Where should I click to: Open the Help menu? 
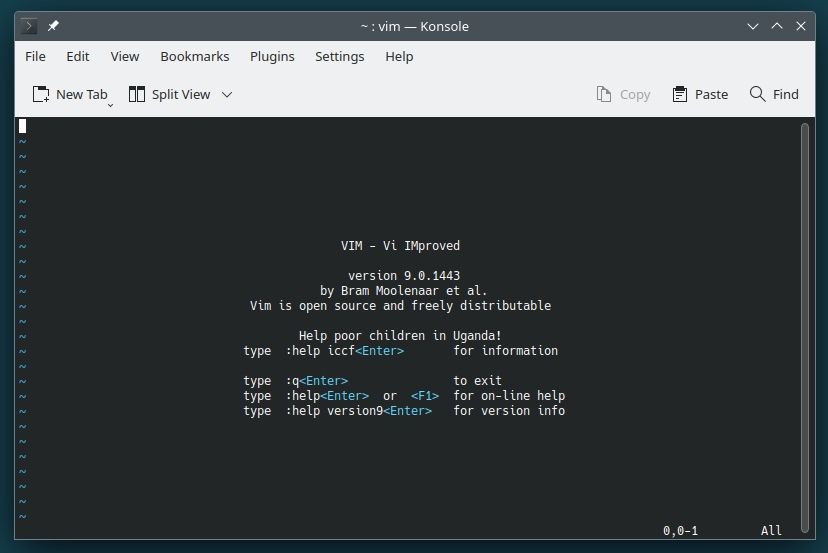399,57
